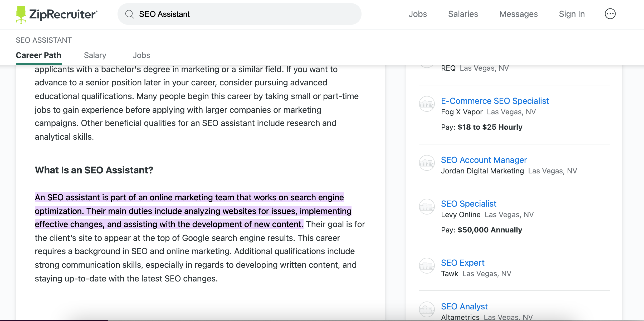Open the SEO Expert job link
The height and width of the screenshot is (321, 644).
click(462, 263)
